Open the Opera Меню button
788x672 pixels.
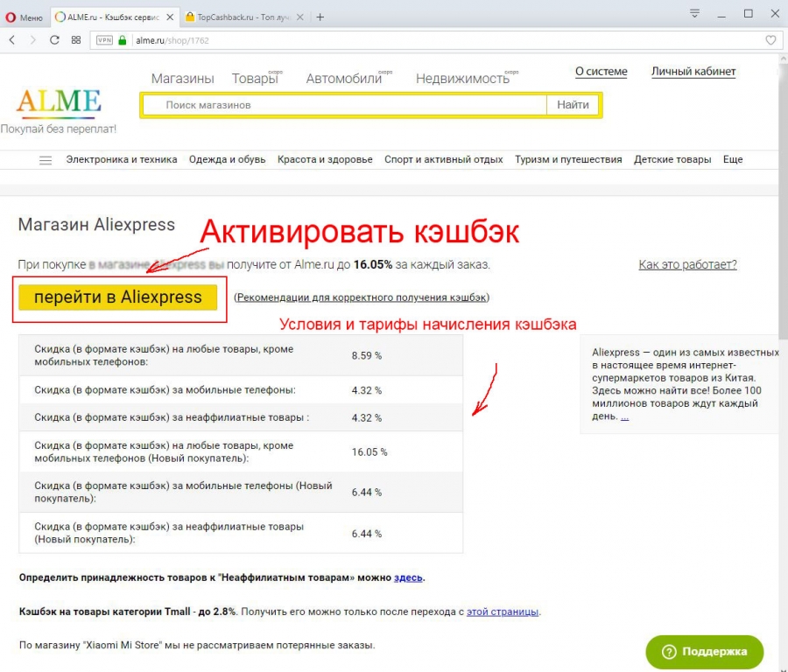[x=25, y=17]
